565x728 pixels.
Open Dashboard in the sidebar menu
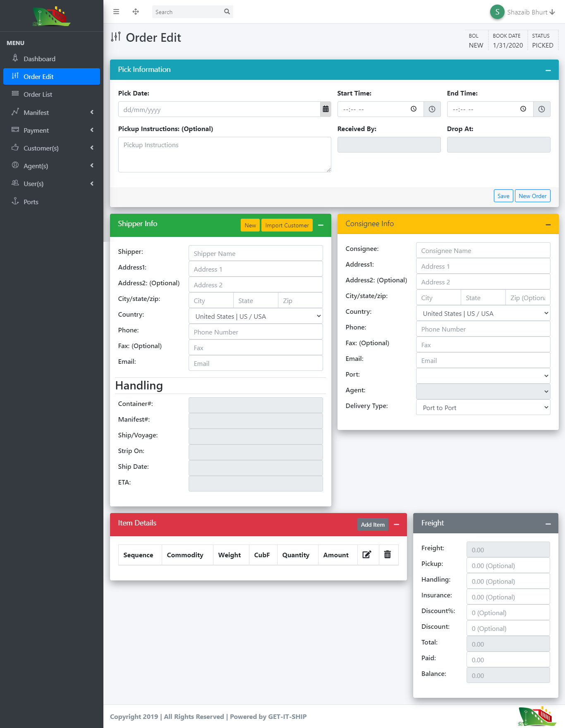(52, 59)
